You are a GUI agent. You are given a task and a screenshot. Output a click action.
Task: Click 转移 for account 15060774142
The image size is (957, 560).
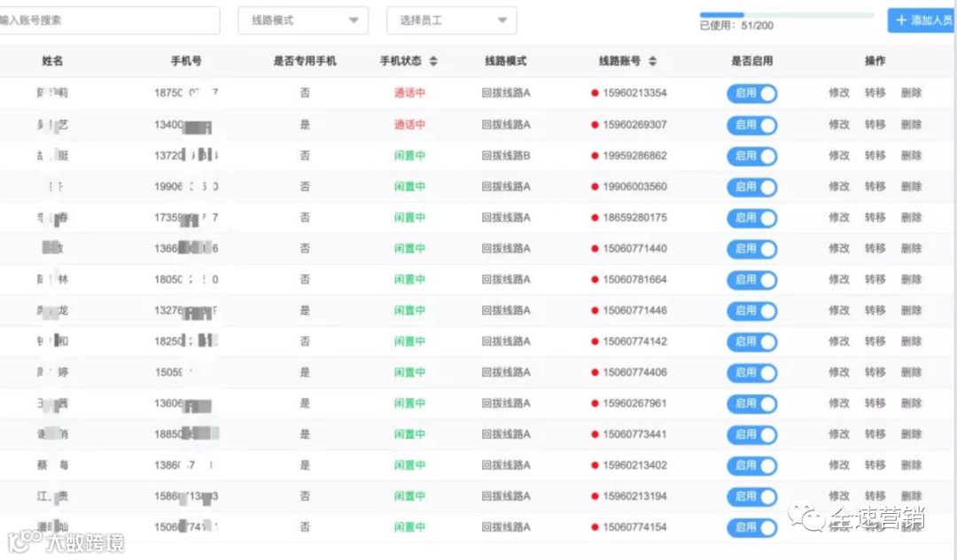(875, 341)
